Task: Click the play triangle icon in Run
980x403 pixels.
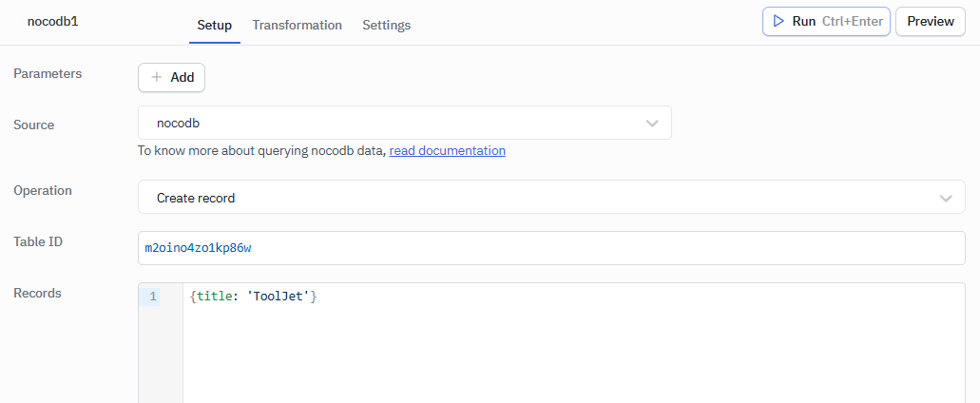Action: pos(778,21)
